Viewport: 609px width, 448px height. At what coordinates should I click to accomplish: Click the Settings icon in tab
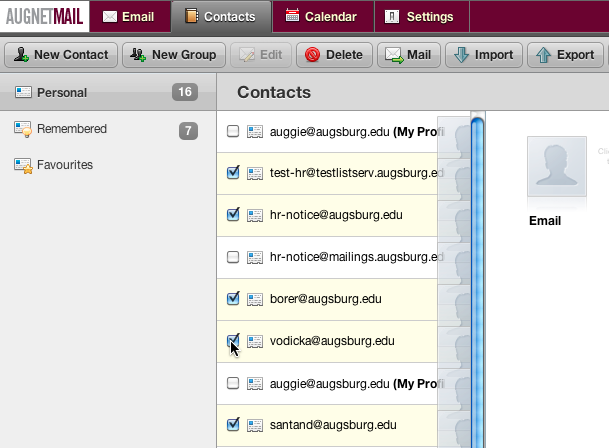point(392,16)
